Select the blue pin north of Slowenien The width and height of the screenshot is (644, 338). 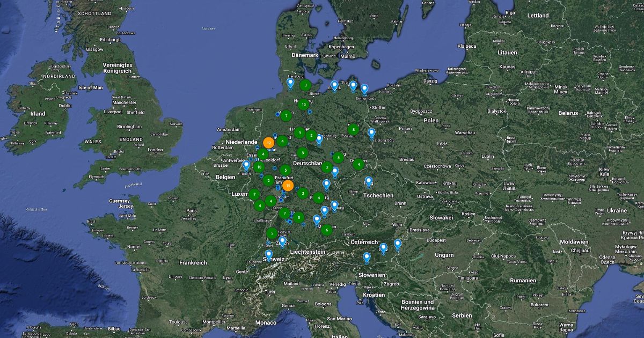pos(367,258)
